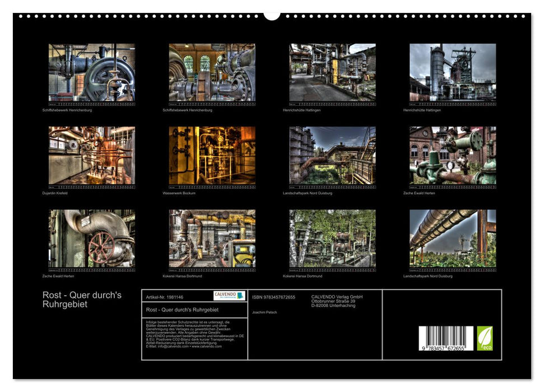Click the blue square in CALVENDO logo
Viewport: 544px width, 392px height.
[241, 295]
